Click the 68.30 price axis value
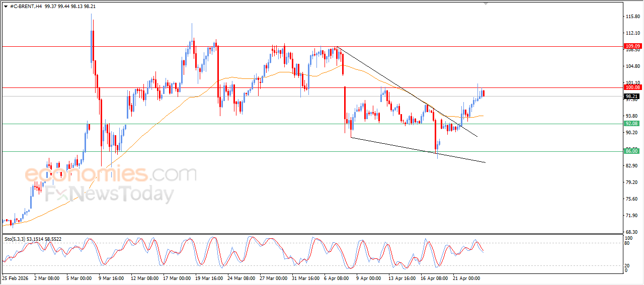 coord(632,232)
